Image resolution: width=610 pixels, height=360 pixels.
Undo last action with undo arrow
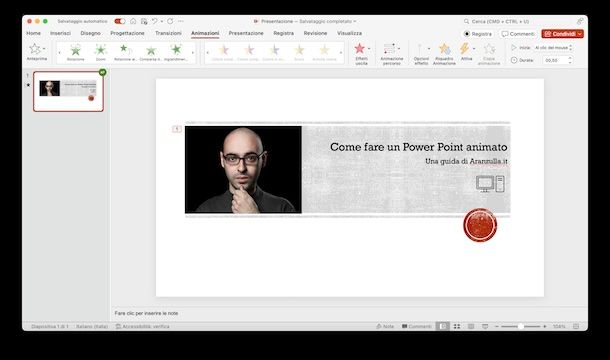(x=155, y=21)
